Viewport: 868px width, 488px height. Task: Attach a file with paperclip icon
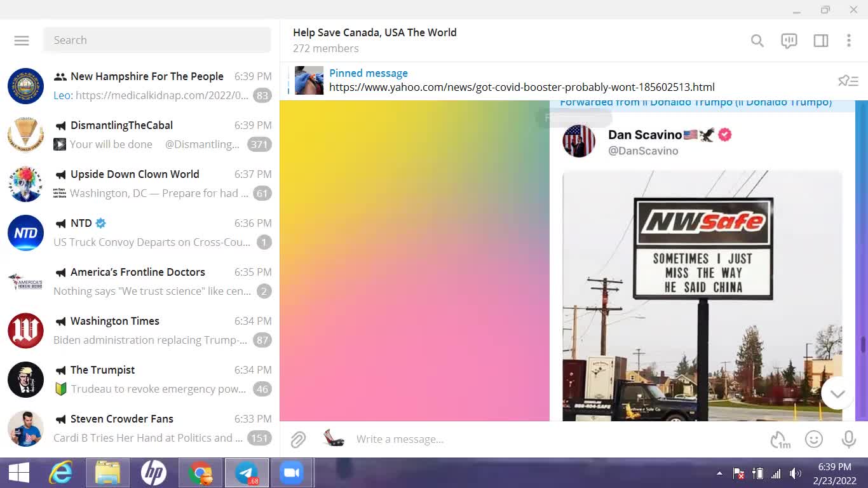[x=298, y=439]
